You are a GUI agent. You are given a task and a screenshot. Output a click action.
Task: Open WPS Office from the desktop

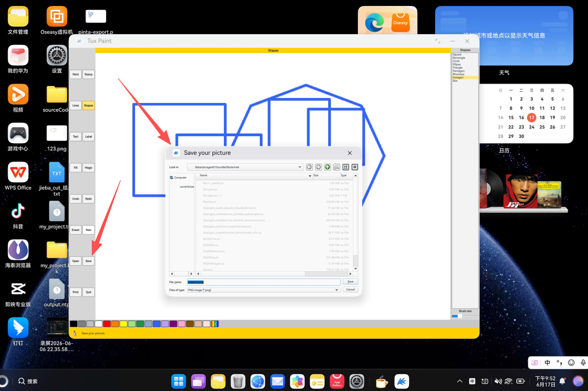(18, 176)
